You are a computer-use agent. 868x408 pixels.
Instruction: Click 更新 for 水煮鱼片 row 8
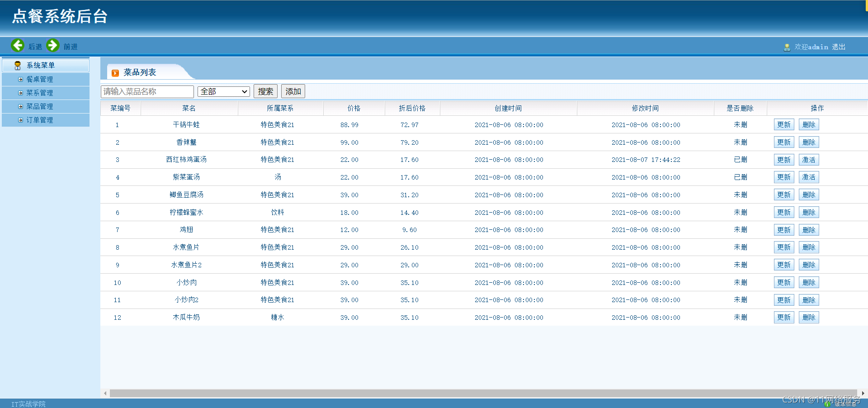coord(784,247)
